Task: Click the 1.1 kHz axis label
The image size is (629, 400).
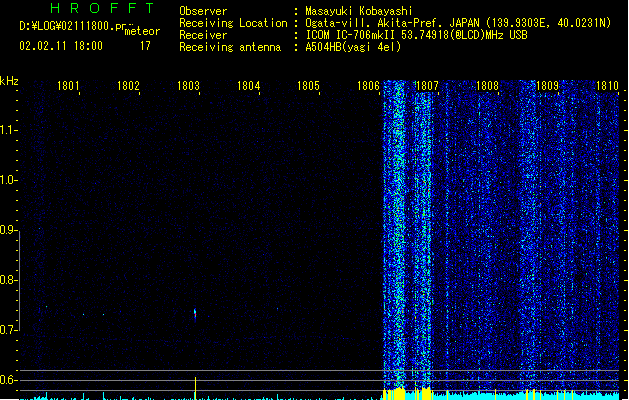Action: (x=8, y=130)
